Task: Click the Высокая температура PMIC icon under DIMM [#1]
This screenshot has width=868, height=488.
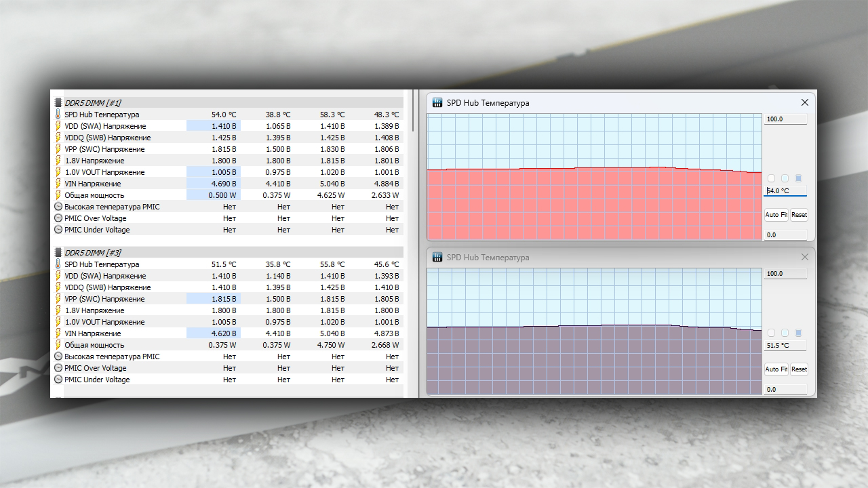Action: pos(58,207)
